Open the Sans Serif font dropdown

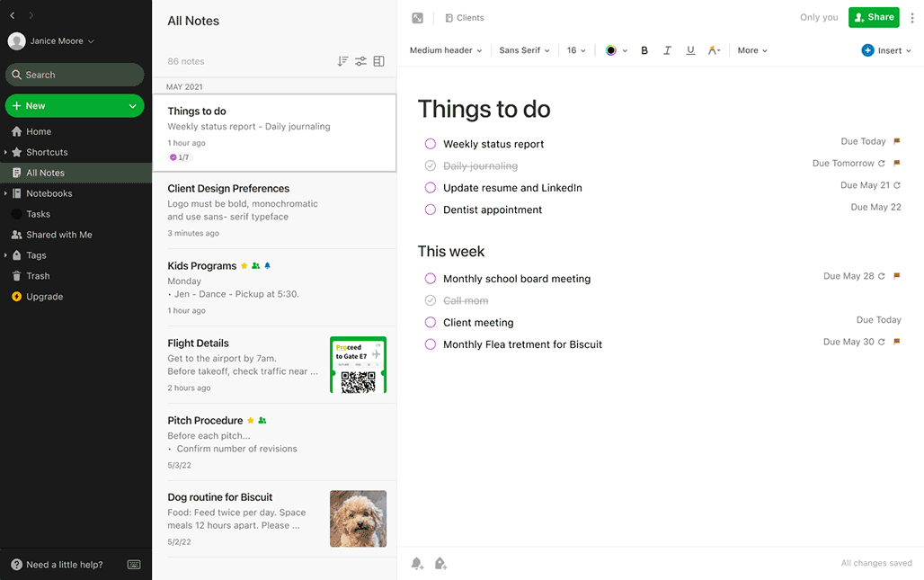click(x=524, y=49)
